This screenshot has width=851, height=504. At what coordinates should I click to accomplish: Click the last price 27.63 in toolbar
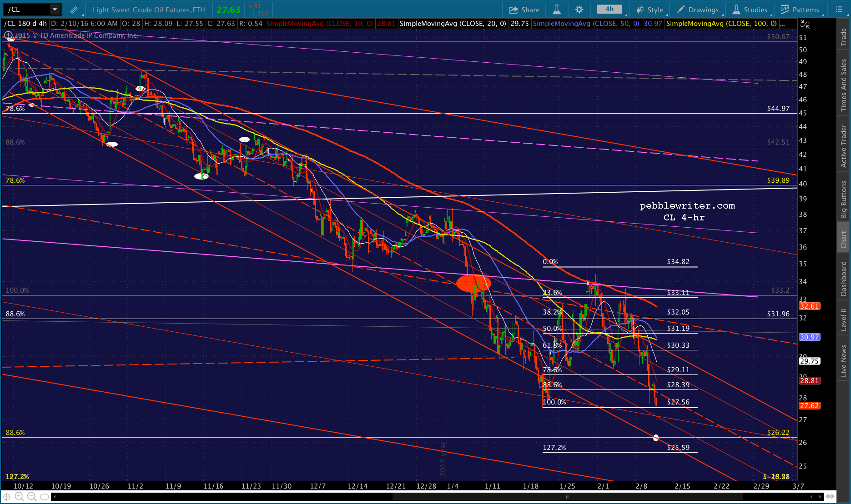(x=228, y=10)
